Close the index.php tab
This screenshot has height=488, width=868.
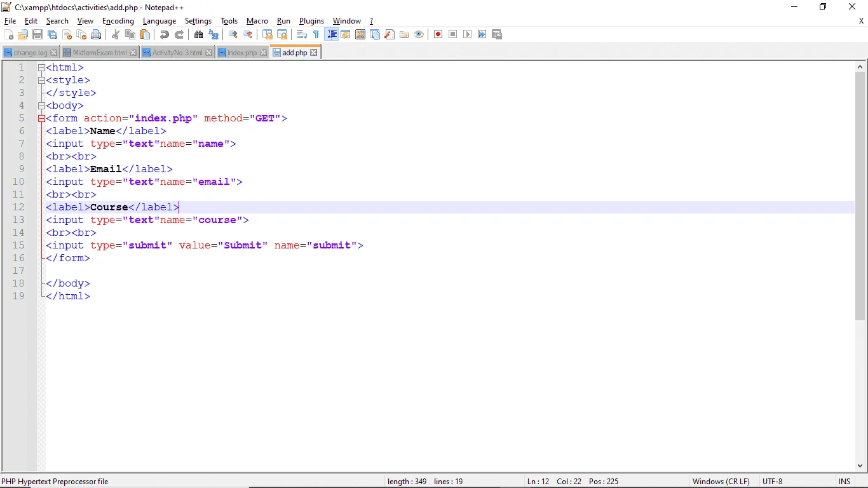click(x=264, y=53)
